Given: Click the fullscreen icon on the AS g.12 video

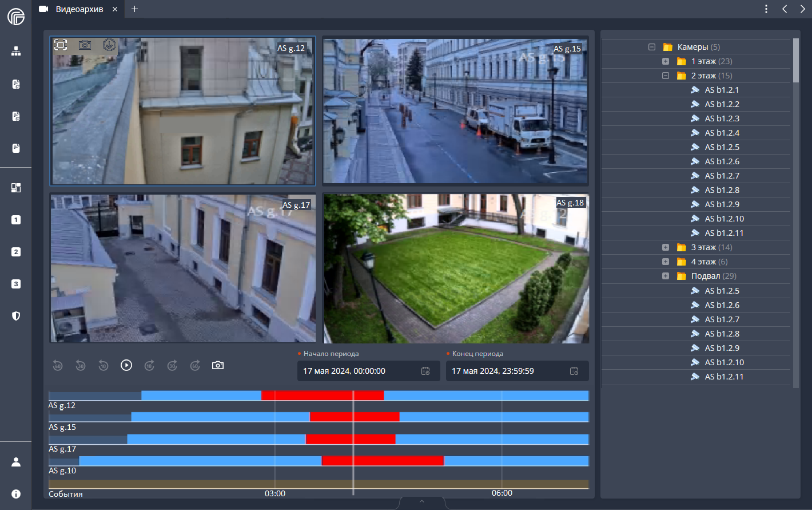Looking at the screenshot, I should pos(61,45).
